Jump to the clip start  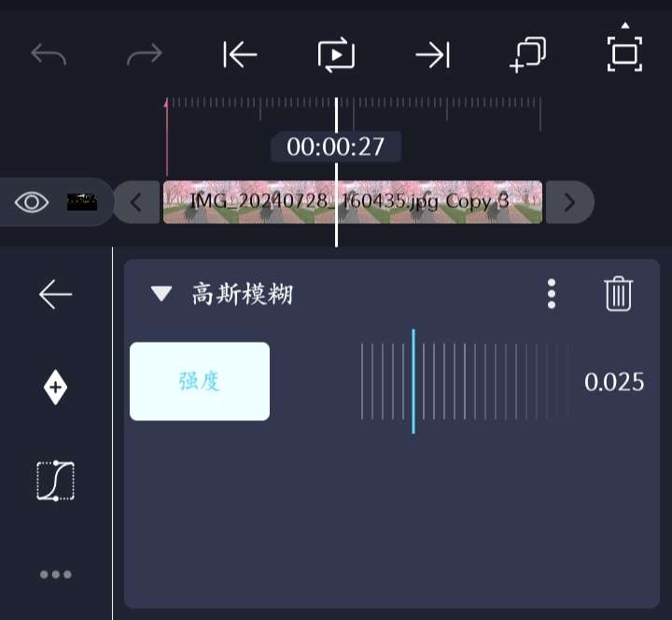coord(240,54)
